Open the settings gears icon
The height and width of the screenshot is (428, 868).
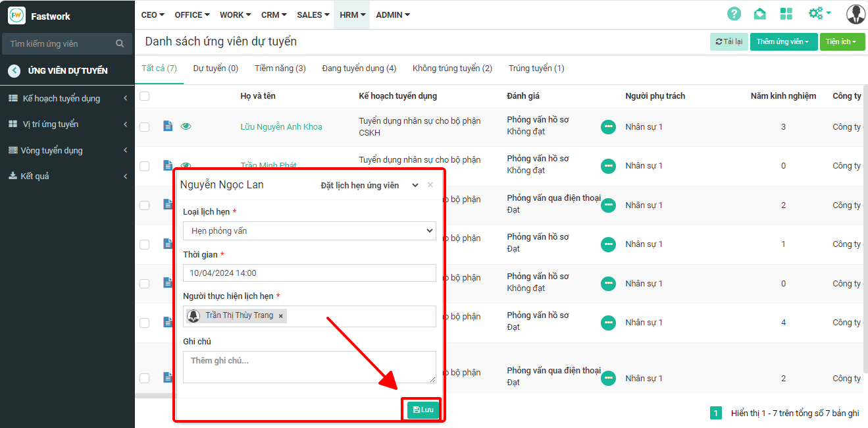(x=819, y=13)
